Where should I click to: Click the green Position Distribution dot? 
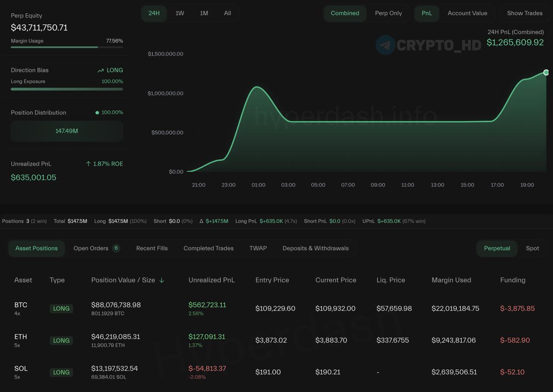click(x=97, y=113)
